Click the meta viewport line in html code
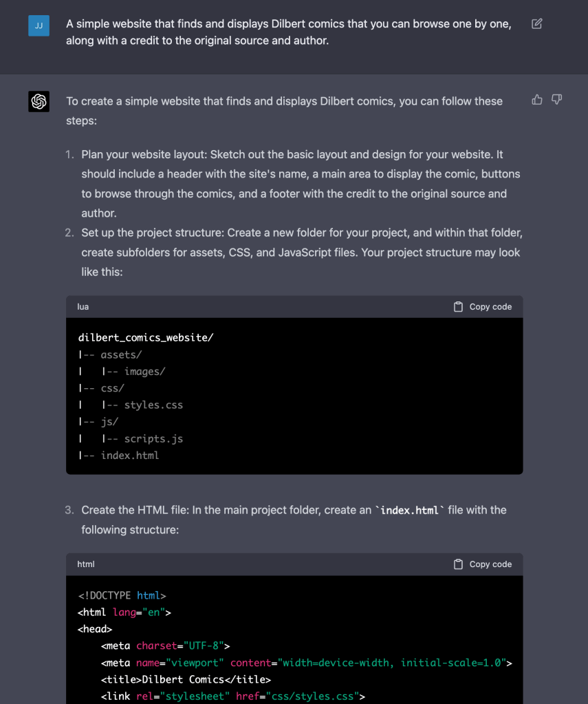This screenshot has width=588, height=704. (x=306, y=663)
